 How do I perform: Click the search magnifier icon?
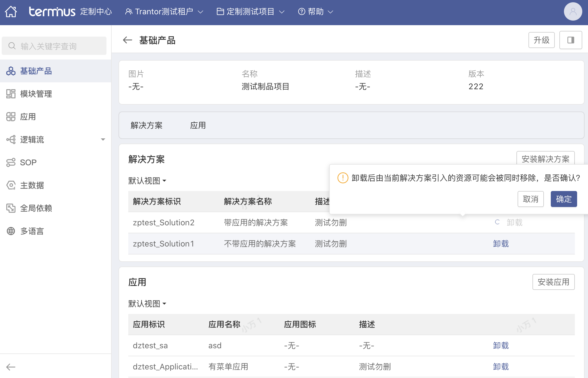[x=12, y=46]
